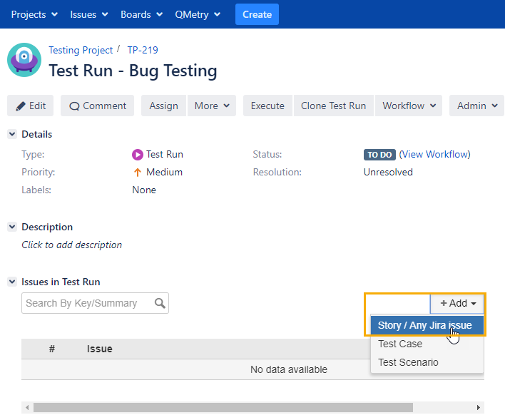The image size is (505, 420).
Task: Open the Admin dropdown
Action: [x=476, y=106]
